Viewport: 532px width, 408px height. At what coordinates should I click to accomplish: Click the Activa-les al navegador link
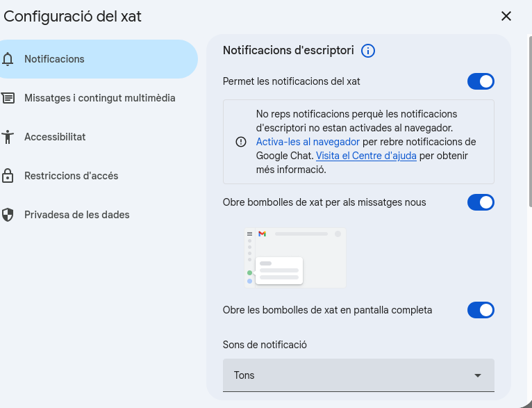(x=308, y=142)
